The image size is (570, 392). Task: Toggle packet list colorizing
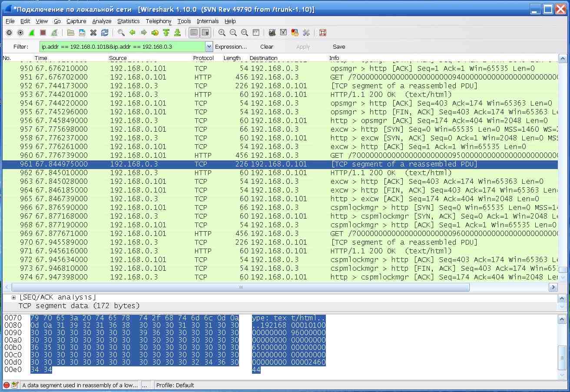point(194,33)
